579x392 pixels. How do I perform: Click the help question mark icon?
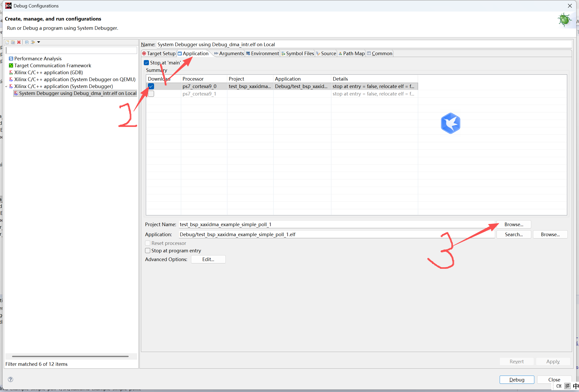pyautogui.click(x=11, y=379)
